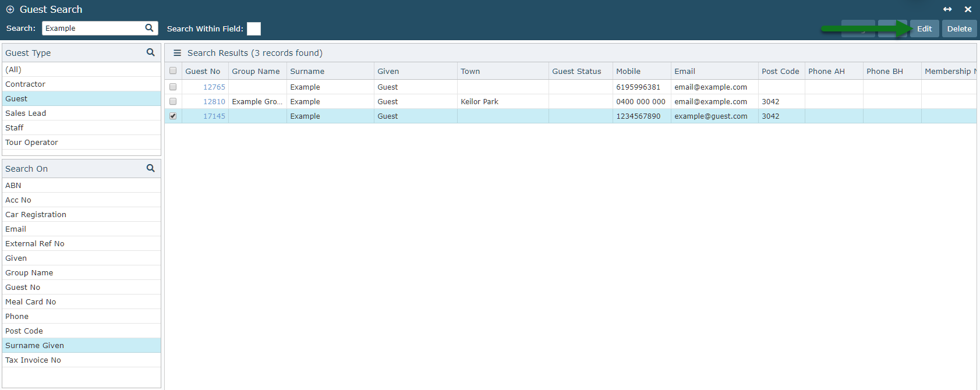The image size is (980, 390).
Task: Click the 'Guest Type' panel header
Action: click(82, 52)
